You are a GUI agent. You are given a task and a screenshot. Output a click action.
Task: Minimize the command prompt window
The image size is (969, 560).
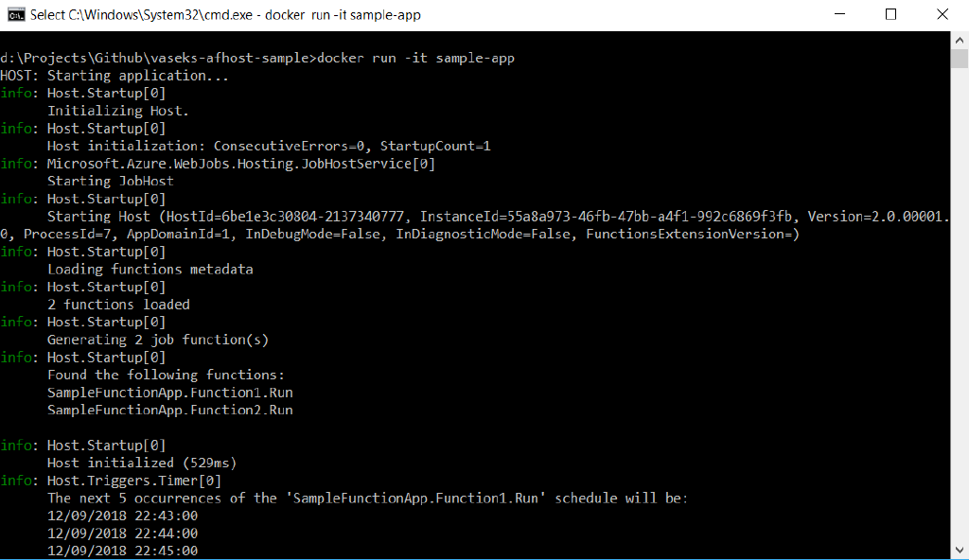pyautogui.click(x=837, y=14)
